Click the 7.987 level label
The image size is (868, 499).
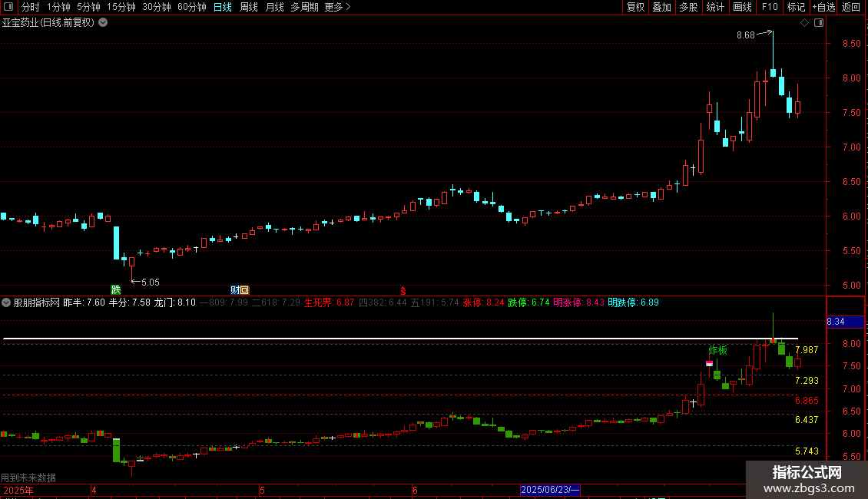[x=807, y=350]
